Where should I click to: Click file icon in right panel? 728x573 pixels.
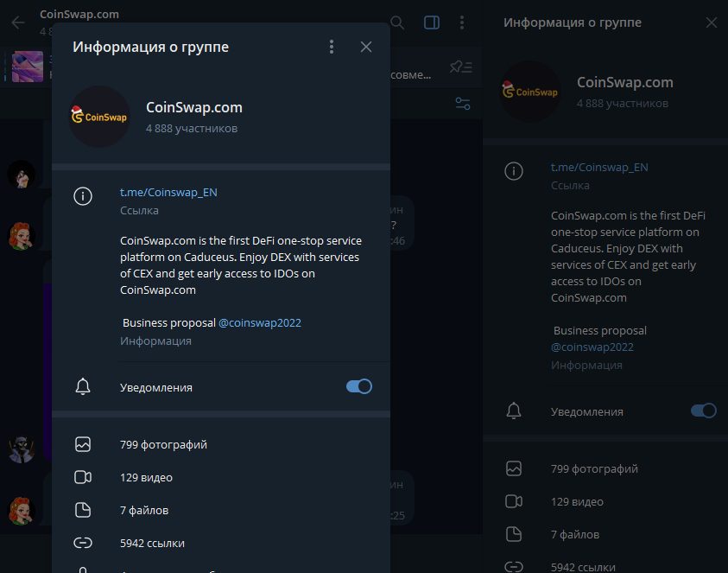point(514,534)
